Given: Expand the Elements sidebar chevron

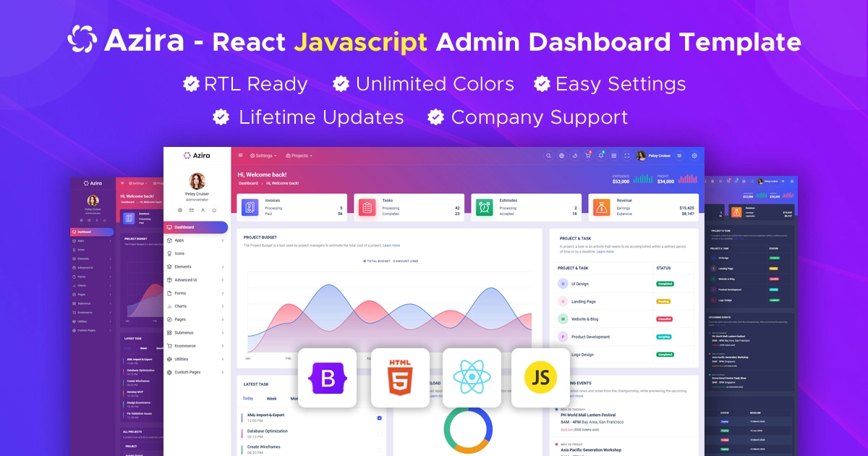Looking at the screenshot, I should 223,266.
